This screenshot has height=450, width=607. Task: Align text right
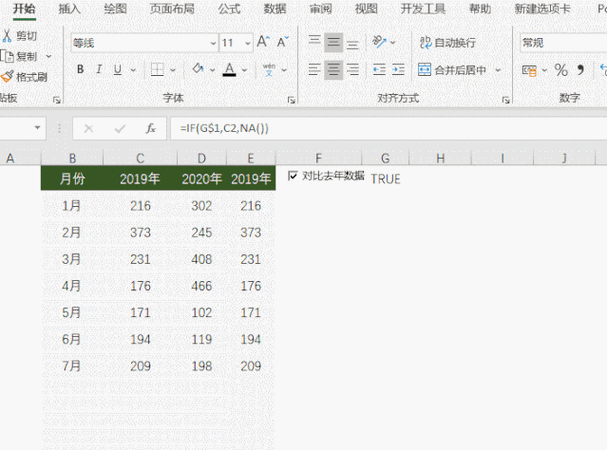pos(352,70)
